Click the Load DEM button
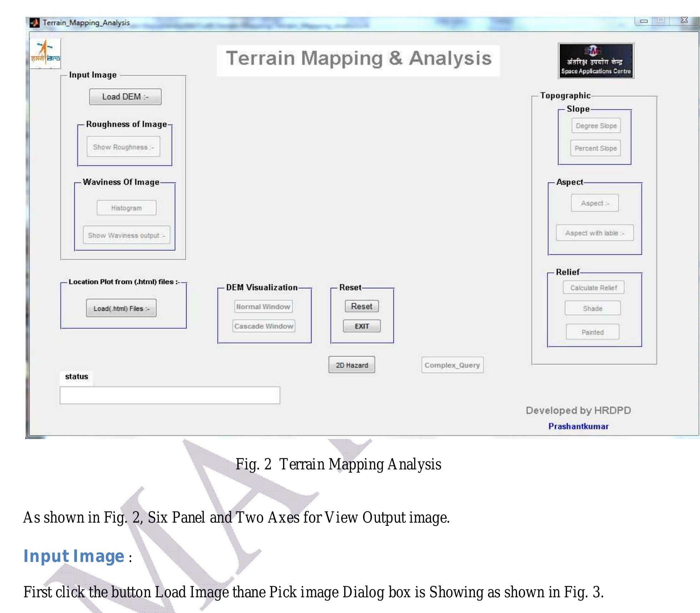The width and height of the screenshot is (700, 613). pyautogui.click(x=125, y=97)
